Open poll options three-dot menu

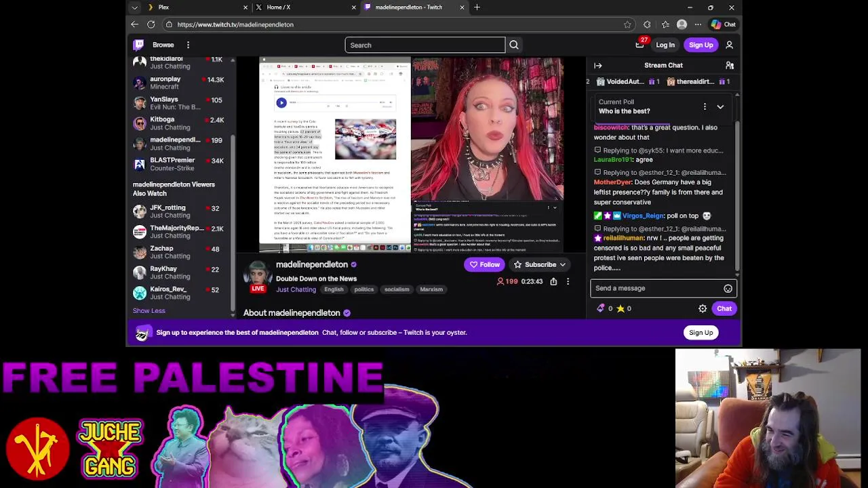click(705, 106)
